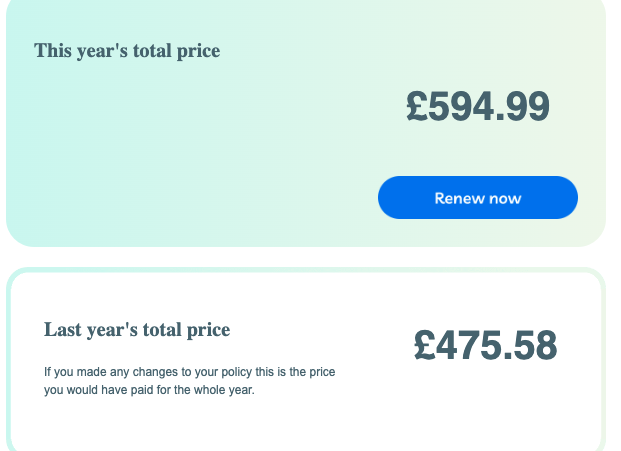Select the "This year's total price" heading

point(127,51)
